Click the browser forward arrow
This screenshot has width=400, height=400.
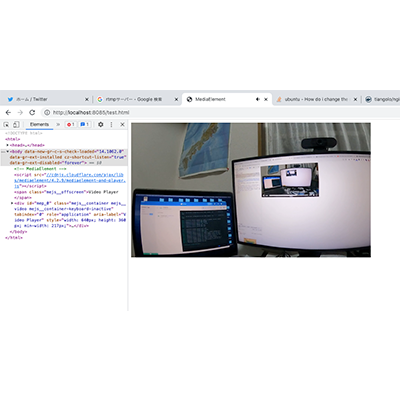(x=20, y=112)
